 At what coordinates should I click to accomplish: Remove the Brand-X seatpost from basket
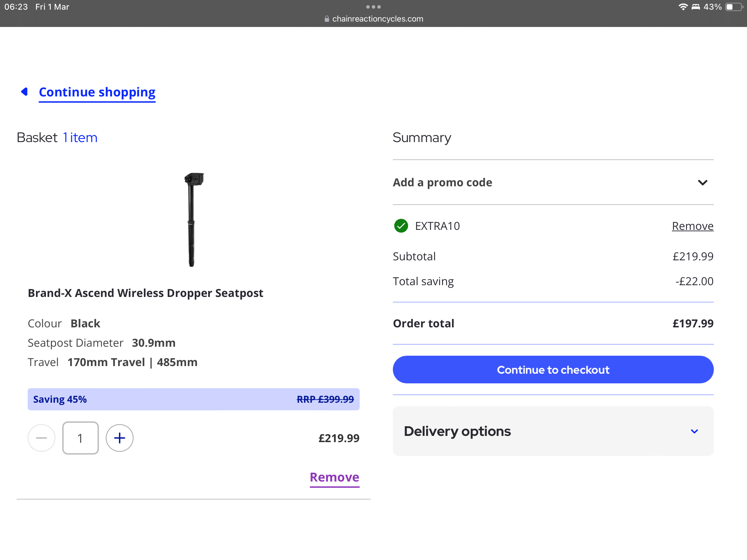point(334,477)
